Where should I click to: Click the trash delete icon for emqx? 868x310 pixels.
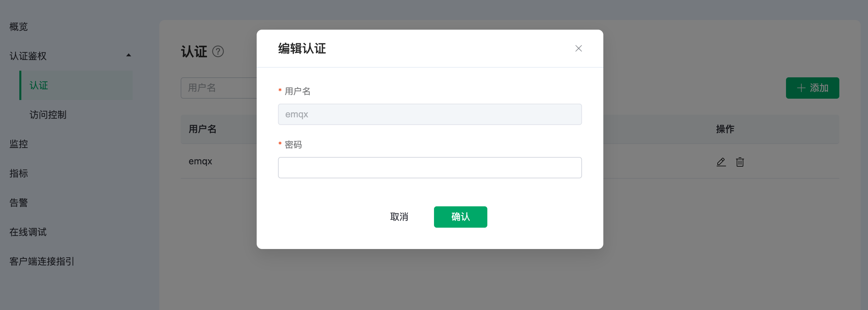tap(740, 162)
